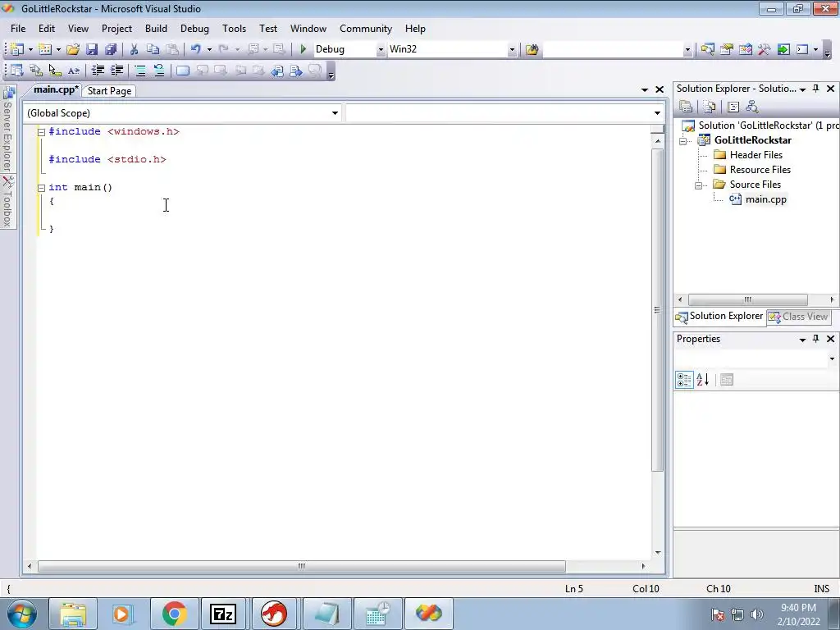Image resolution: width=840 pixels, height=630 pixels.
Task: Open the Tools menu
Action: (x=234, y=29)
